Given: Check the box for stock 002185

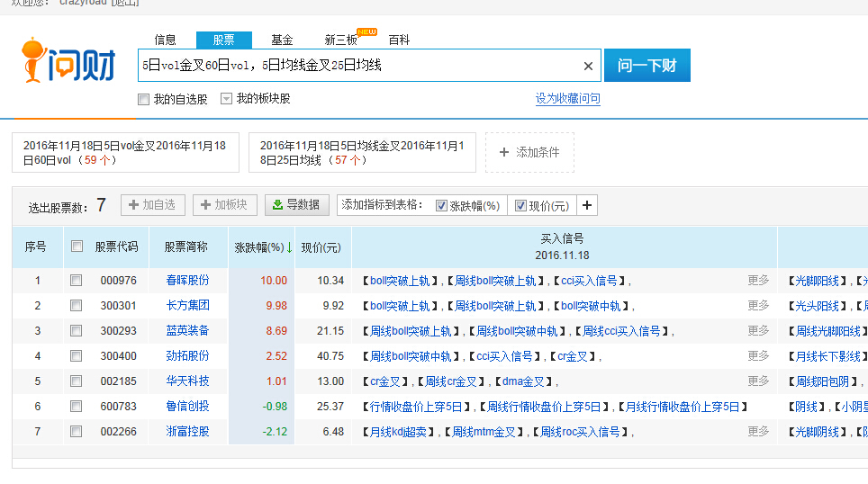Looking at the screenshot, I should point(76,381).
